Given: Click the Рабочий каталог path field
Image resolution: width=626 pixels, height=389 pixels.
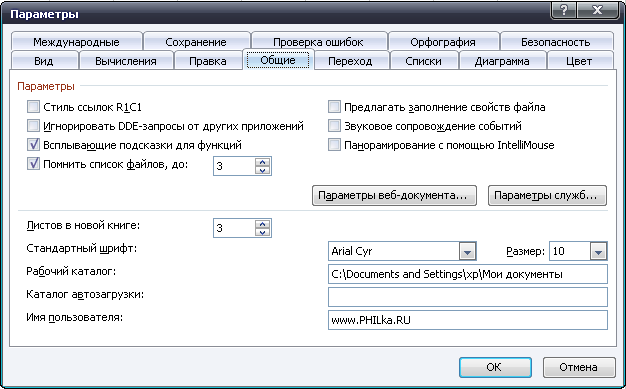Looking at the screenshot, I should (x=468, y=274).
